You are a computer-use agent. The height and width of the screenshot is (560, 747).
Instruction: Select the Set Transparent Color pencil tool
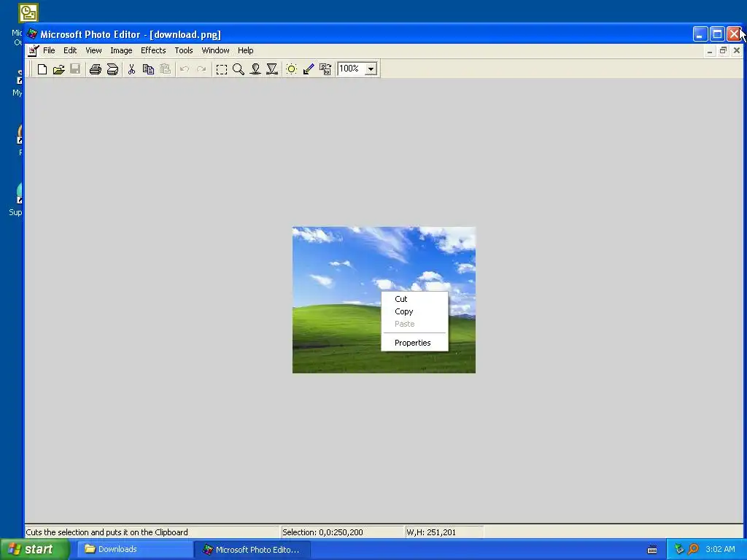point(309,69)
